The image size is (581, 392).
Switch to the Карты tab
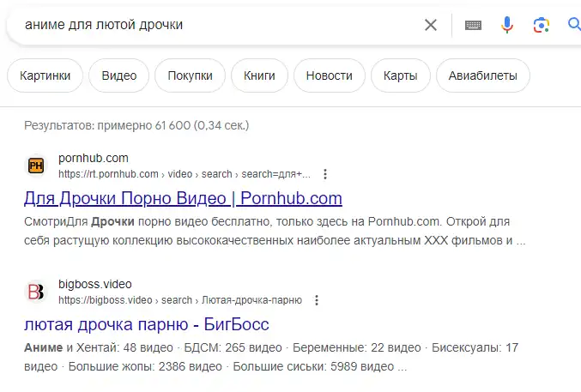[401, 75]
